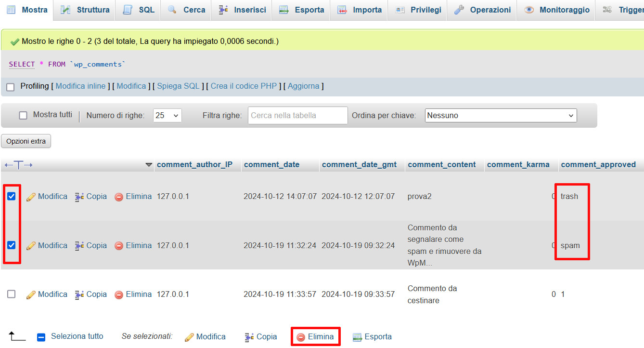The width and height of the screenshot is (644, 348).
Task: Open the Ordina per chiave dropdown
Action: (501, 115)
